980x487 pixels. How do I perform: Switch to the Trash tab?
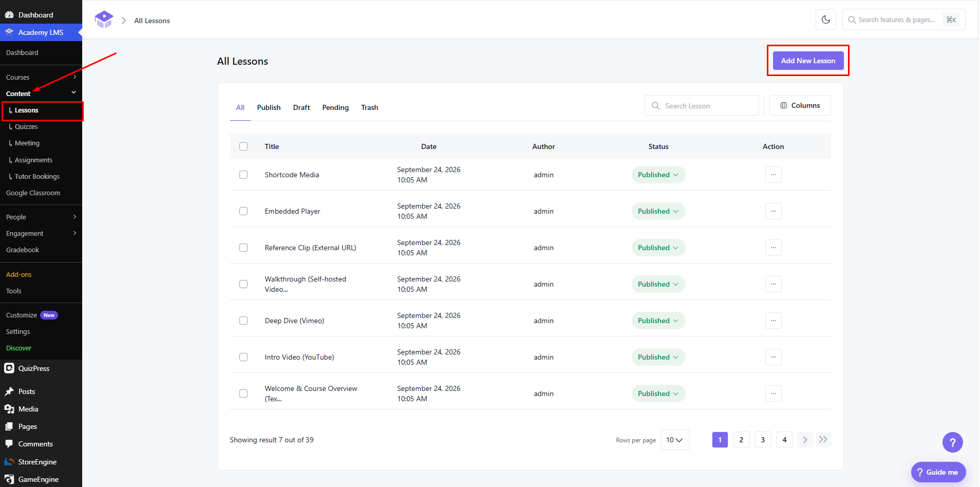(369, 107)
